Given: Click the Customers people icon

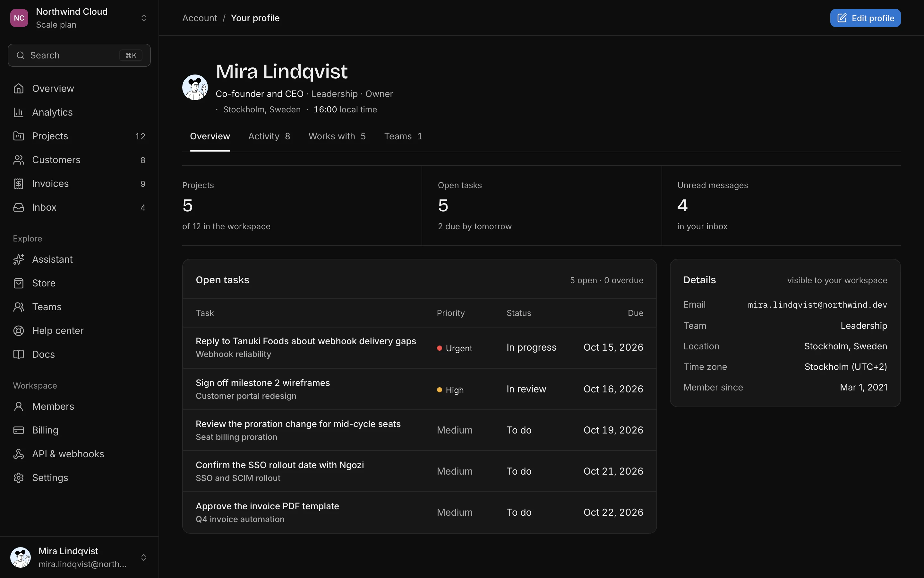Looking at the screenshot, I should coord(18,160).
